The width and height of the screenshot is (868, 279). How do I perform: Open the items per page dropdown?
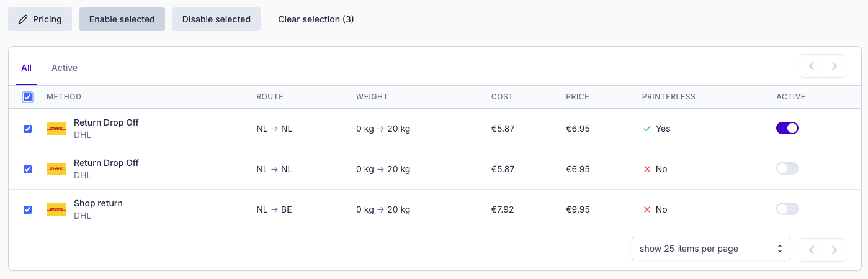[710, 249]
